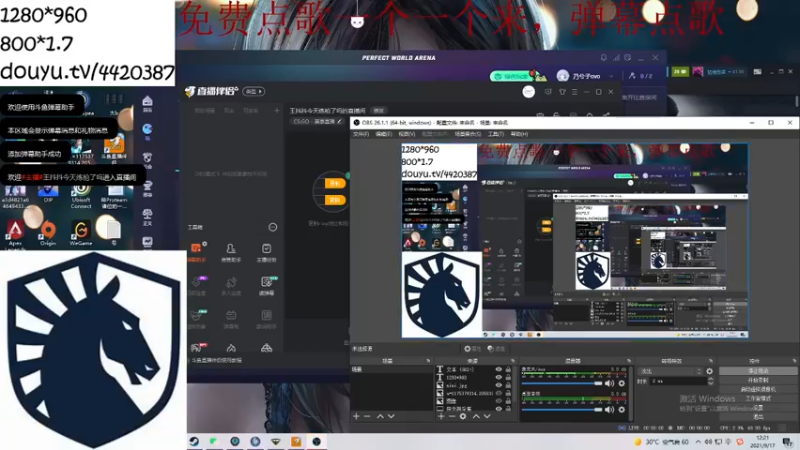Open OBS 编辑(E) menu

pos(383,134)
